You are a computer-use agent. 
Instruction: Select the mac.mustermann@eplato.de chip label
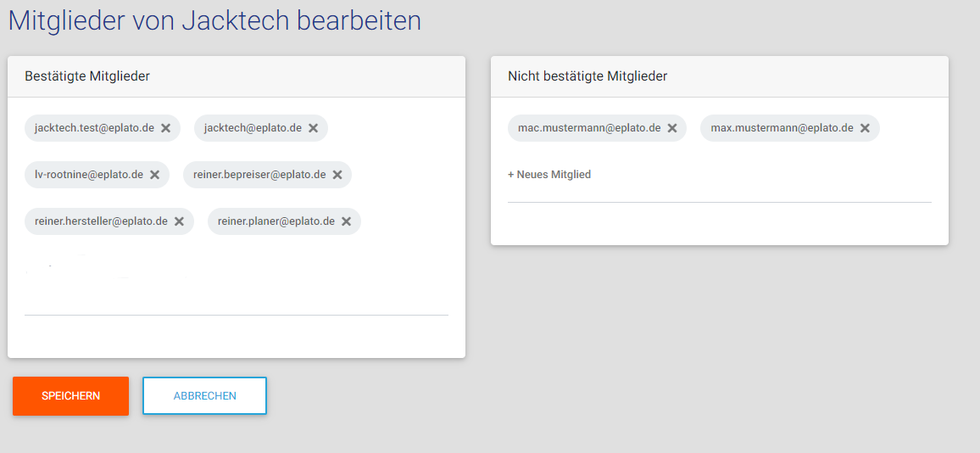589,128
